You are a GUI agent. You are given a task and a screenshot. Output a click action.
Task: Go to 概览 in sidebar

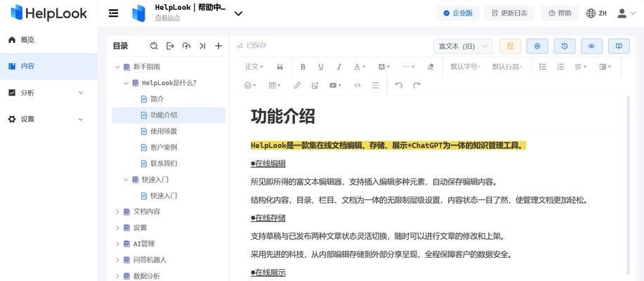[x=48, y=40]
